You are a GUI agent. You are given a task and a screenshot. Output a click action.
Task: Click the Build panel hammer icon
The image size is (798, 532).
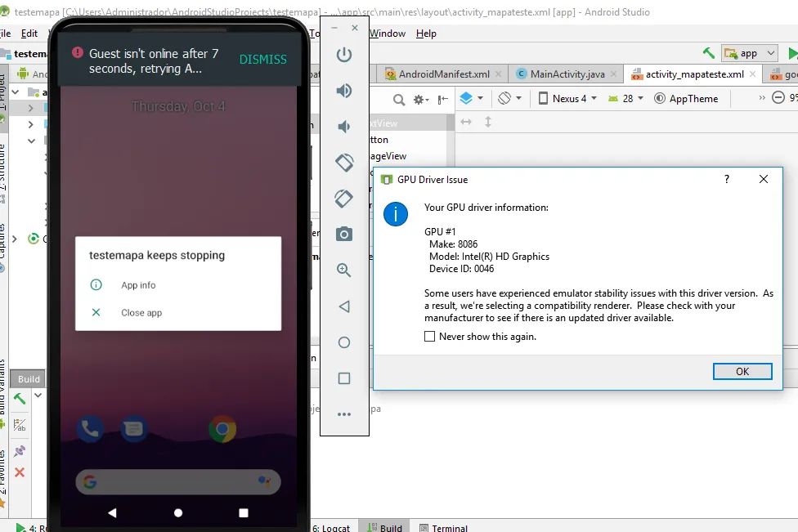20,399
